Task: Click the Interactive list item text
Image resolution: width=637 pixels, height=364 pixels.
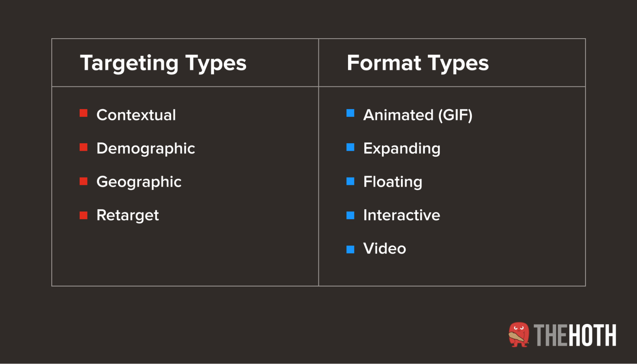Action: (x=402, y=215)
